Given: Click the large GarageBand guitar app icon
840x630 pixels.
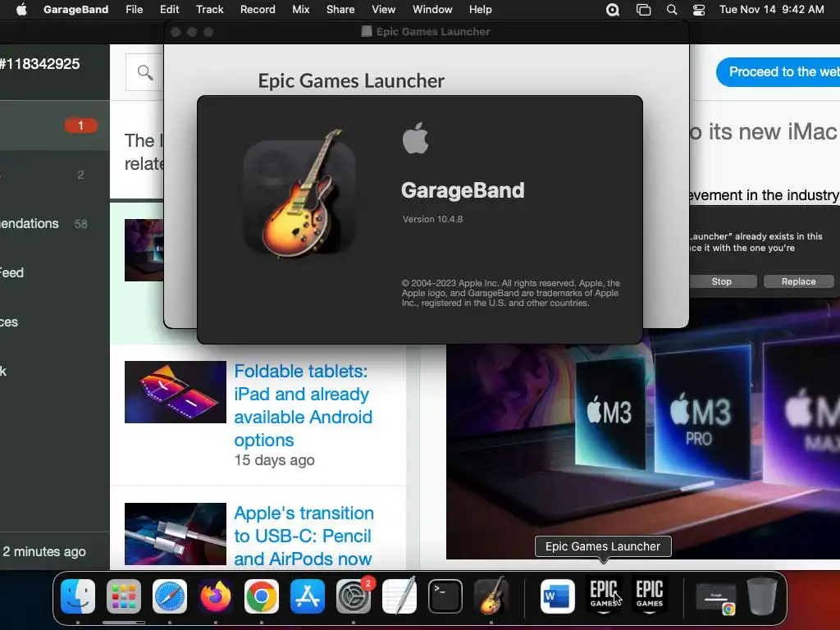Looking at the screenshot, I should [299, 194].
